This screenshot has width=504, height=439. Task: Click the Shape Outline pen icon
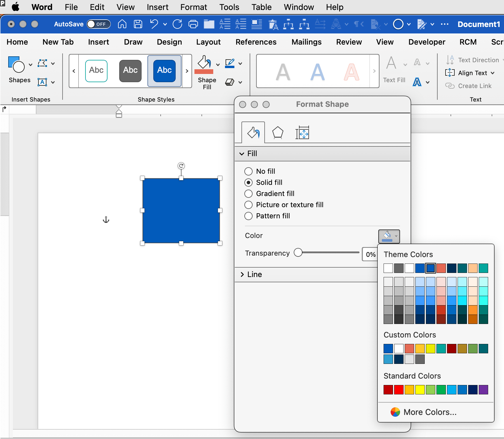(230, 63)
